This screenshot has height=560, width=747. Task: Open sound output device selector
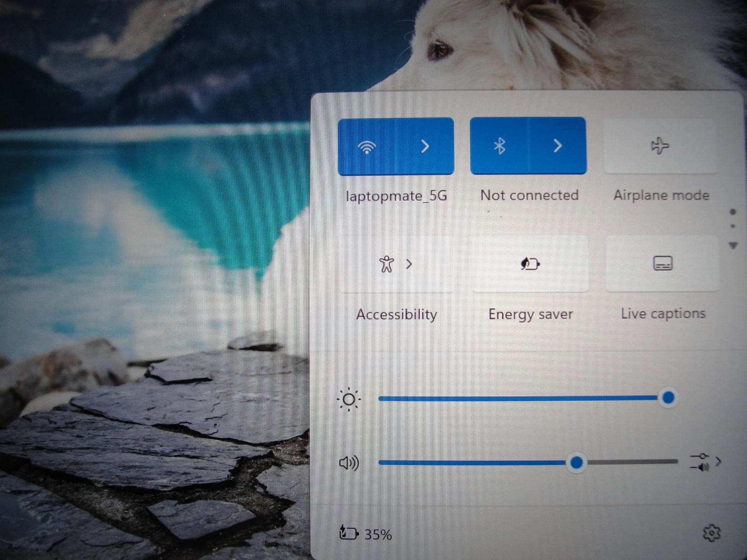tap(705, 462)
